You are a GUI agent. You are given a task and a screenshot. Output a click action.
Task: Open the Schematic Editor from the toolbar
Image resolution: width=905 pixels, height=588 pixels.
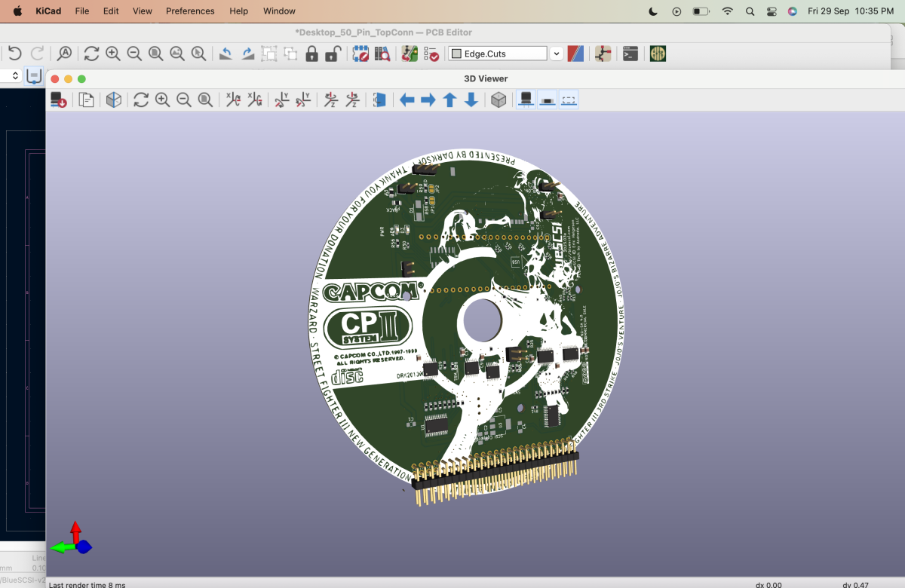coord(603,54)
